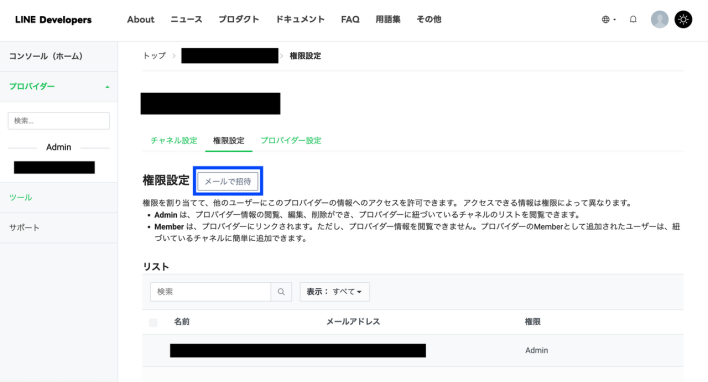Click the LINE Developers logo

point(53,19)
